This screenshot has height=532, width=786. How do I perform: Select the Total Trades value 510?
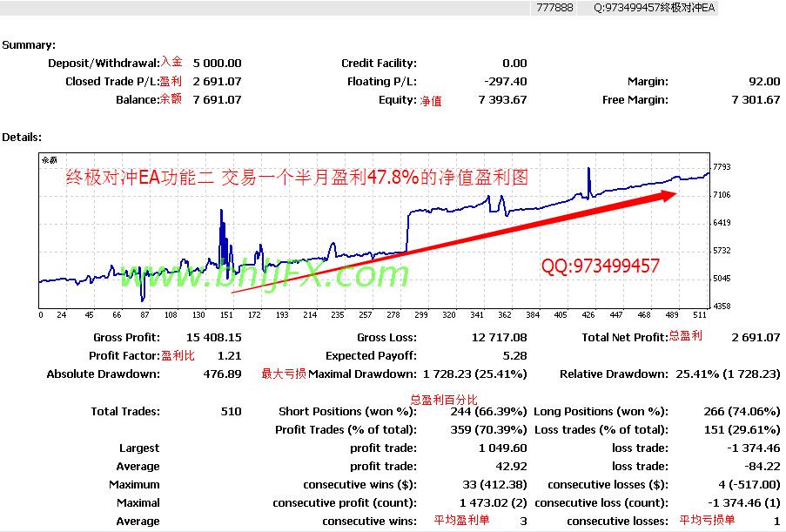pyautogui.click(x=231, y=412)
